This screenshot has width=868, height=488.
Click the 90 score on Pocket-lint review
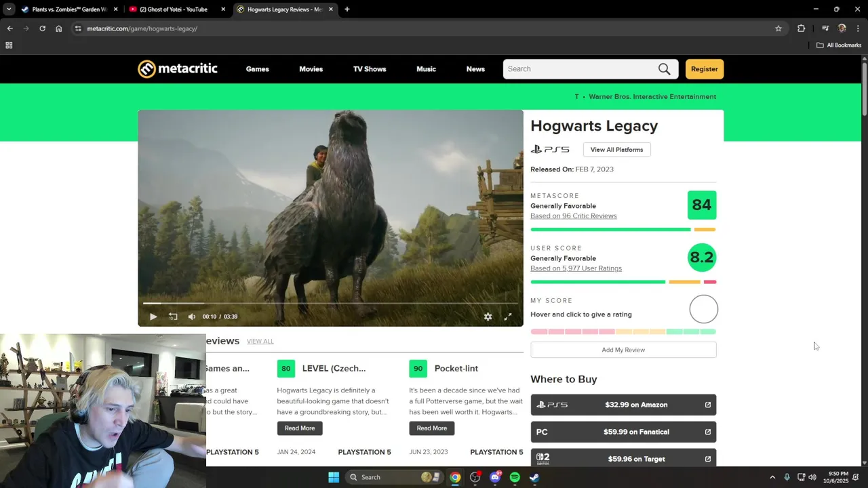point(418,369)
